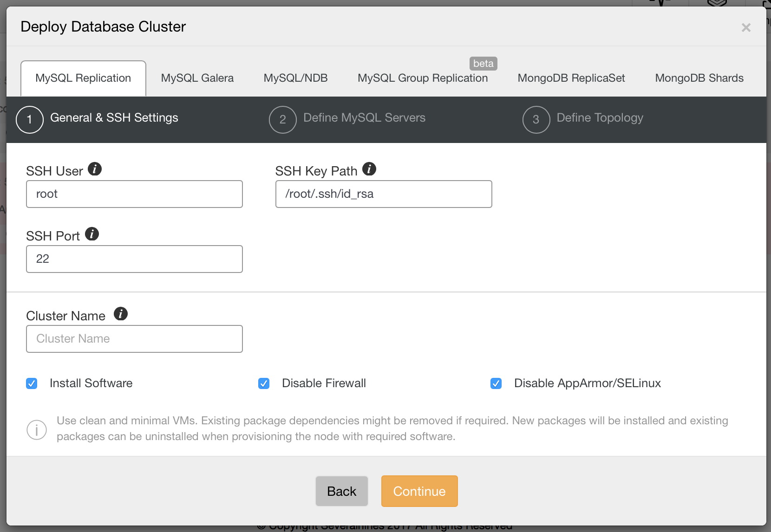Image resolution: width=771 pixels, height=532 pixels.
Task: Click the SSH User info icon
Action: (x=95, y=169)
